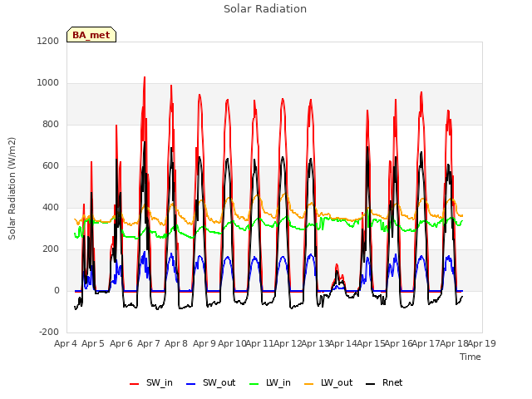Image resolution: width=532 pixels, height=399 pixels.
Task: Click the Apr 16 x-axis label
Action: click(x=398, y=343)
